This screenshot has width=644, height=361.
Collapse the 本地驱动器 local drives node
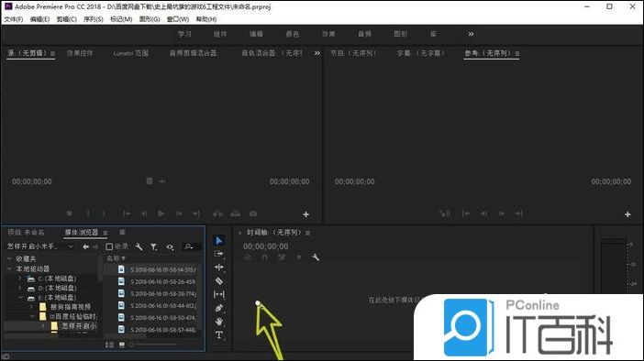(x=9, y=268)
